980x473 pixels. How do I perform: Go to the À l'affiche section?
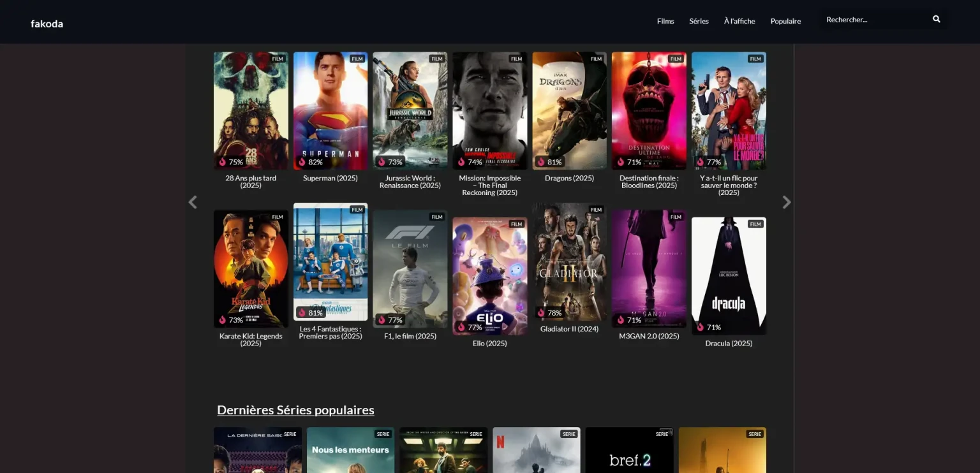click(739, 21)
